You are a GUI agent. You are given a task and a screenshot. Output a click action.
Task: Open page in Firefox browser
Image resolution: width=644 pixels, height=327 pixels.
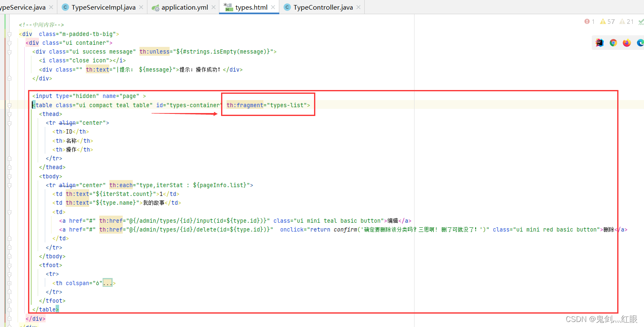coord(626,43)
